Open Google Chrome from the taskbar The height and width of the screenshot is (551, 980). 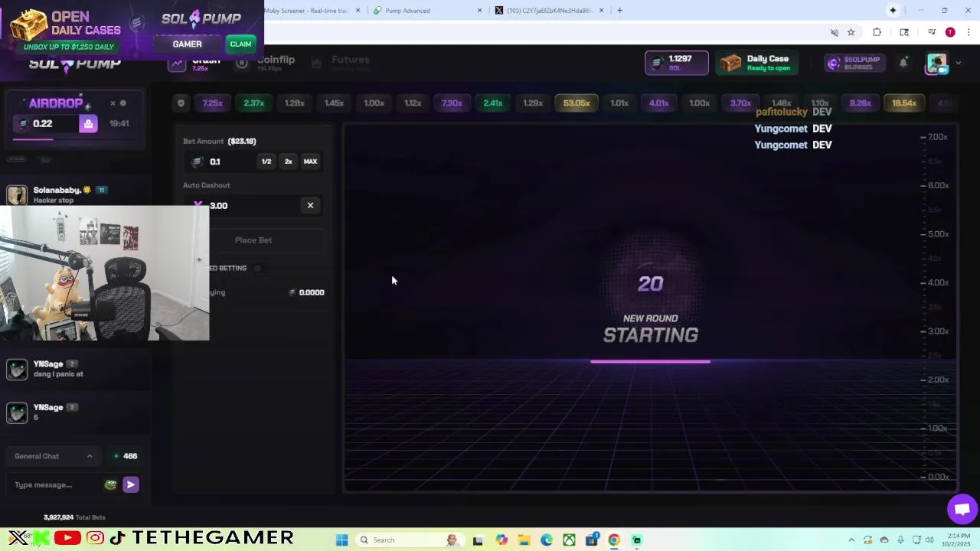pyautogui.click(x=614, y=540)
